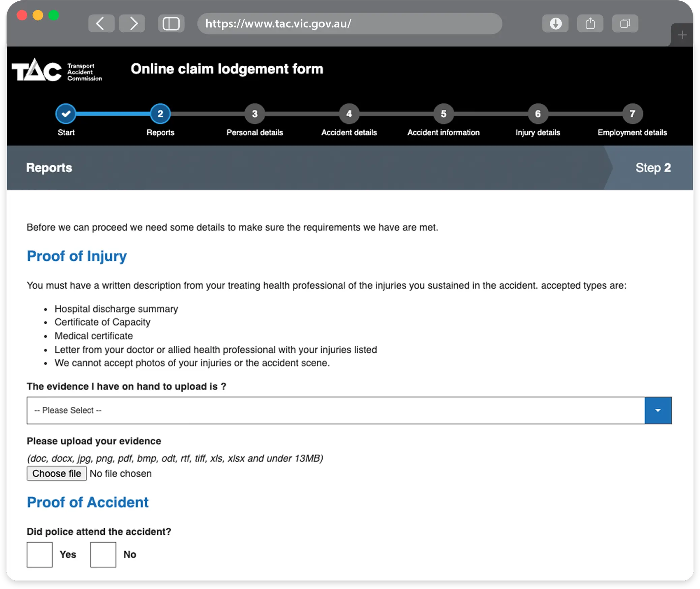This screenshot has width=700, height=589.
Task: Check the No box for police attendance
Action: 103,554
